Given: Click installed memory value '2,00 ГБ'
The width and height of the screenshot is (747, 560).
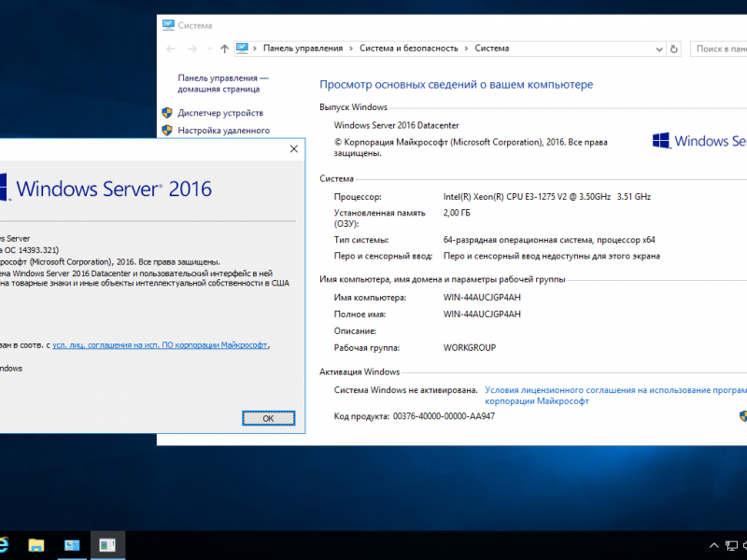Looking at the screenshot, I should (x=457, y=213).
